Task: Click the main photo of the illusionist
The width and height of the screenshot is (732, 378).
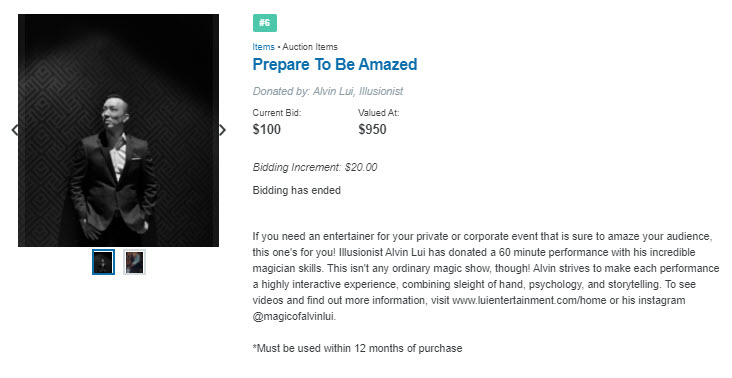Action: pyautogui.click(x=119, y=130)
